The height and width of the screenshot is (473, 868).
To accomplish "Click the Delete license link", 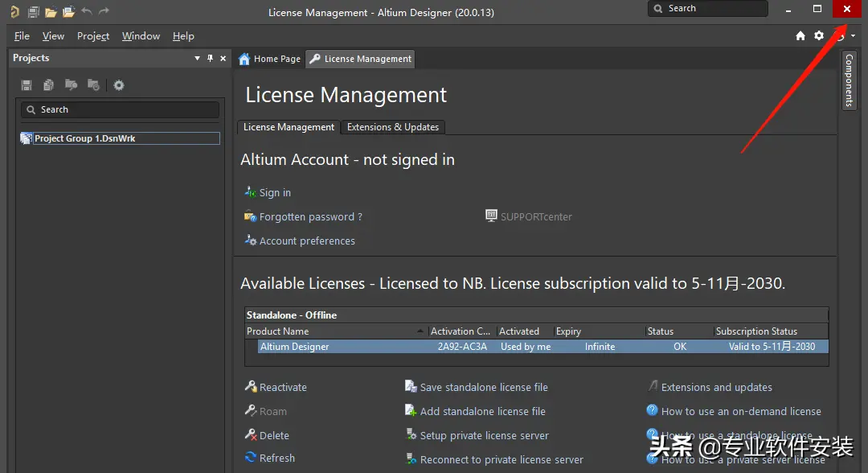I will click(x=274, y=435).
